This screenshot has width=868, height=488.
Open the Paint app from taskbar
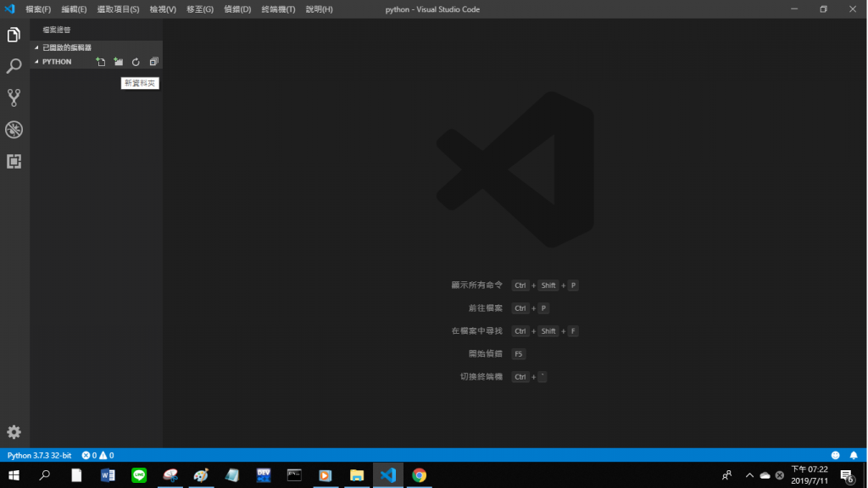201,475
